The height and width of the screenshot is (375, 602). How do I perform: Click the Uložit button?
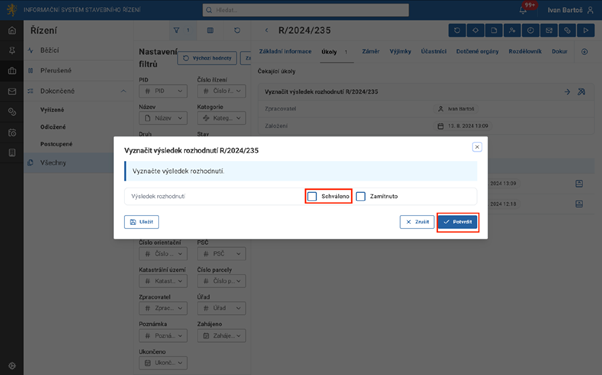(141, 222)
